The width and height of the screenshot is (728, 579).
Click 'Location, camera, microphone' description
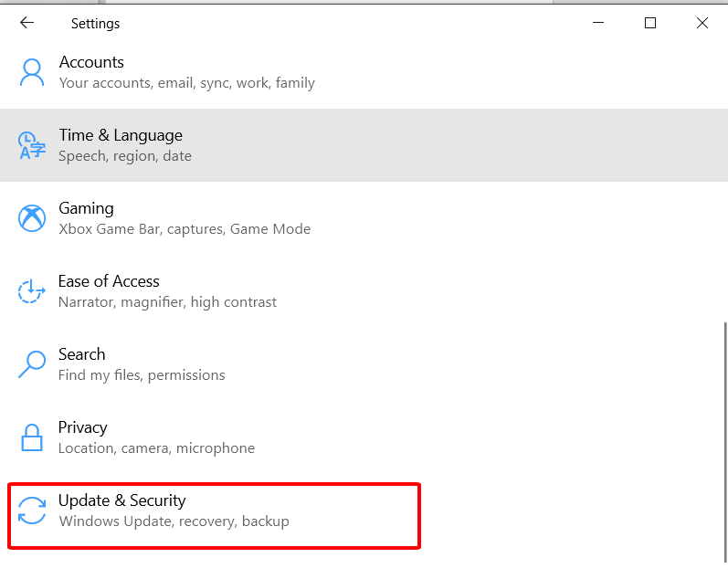tap(156, 448)
